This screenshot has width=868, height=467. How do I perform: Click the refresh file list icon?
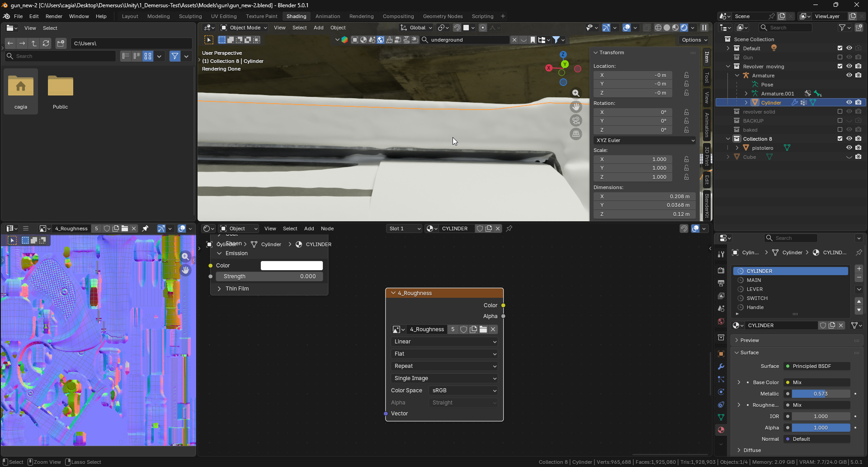click(46, 43)
